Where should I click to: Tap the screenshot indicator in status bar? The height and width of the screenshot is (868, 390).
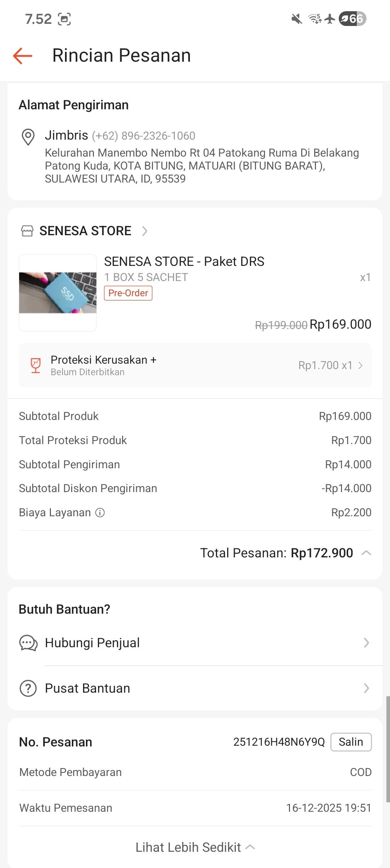click(x=64, y=19)
